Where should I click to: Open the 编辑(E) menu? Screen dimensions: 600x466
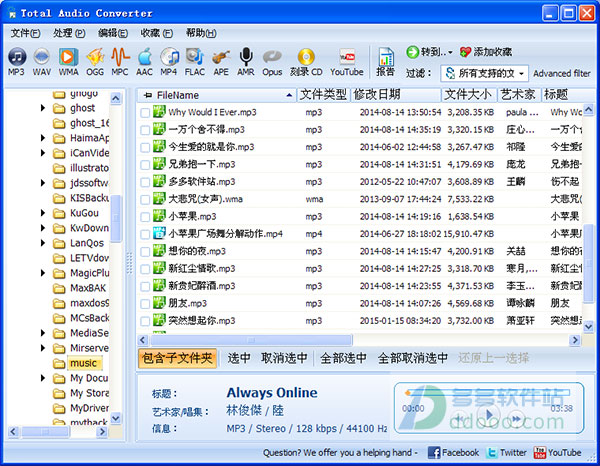[112, 33]
